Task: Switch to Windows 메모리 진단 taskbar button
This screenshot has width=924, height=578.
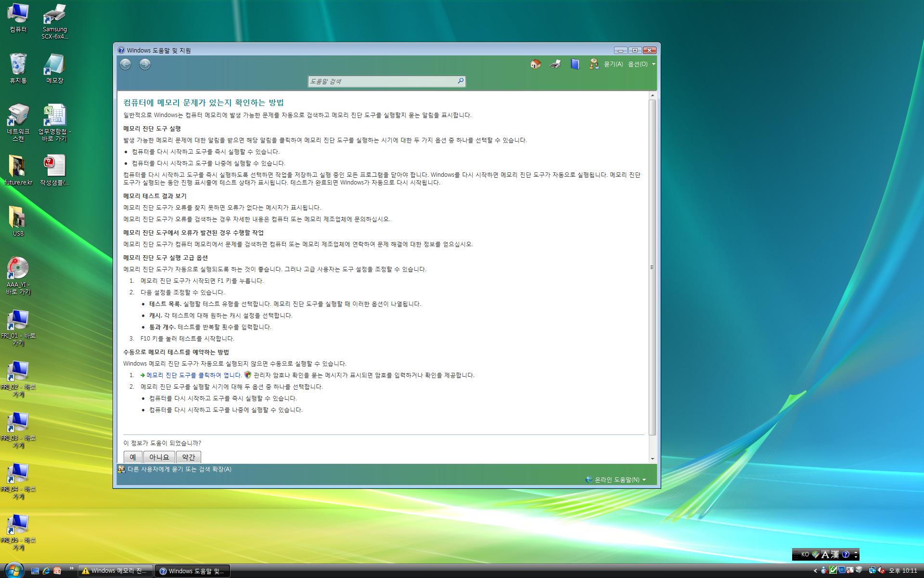Action: tap(115, 571)
